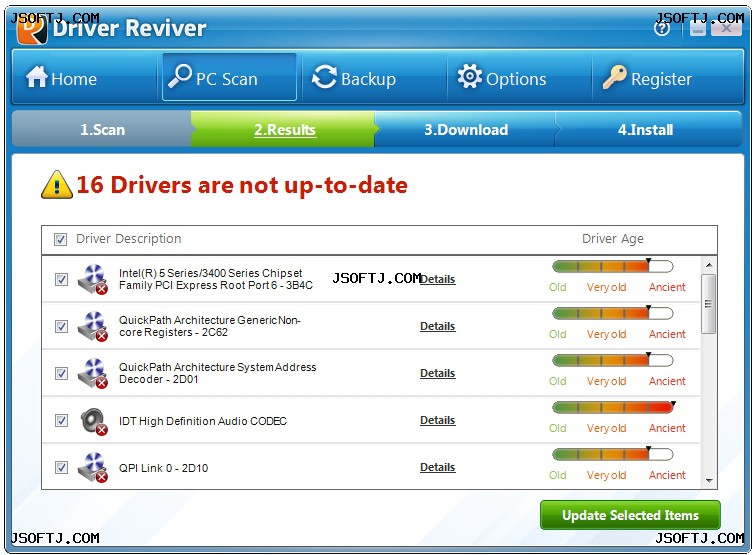Click the age bar for QuickPath Generic Non-core Registers
This screenshot has width=755, height=555.
(612, 313)
